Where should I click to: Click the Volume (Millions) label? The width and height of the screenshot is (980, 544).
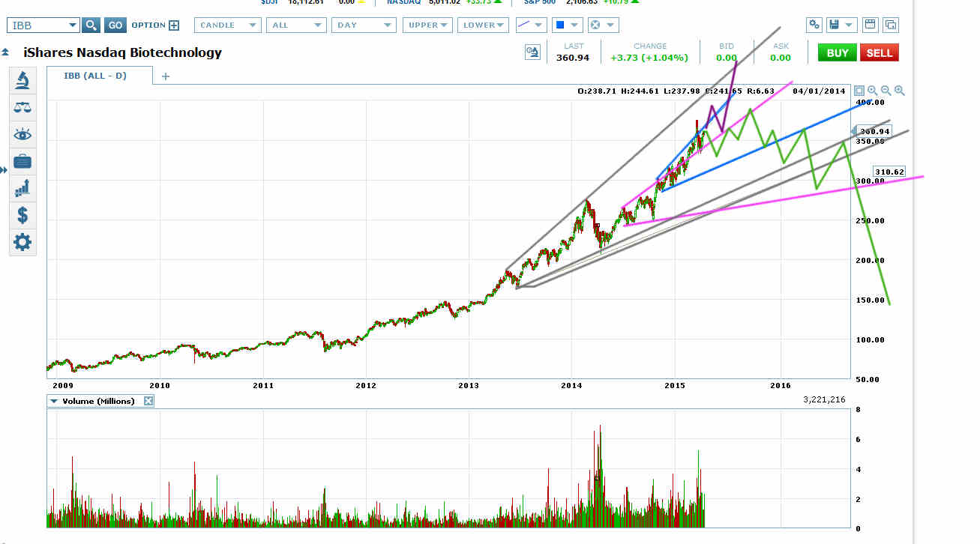click(98, 401)
